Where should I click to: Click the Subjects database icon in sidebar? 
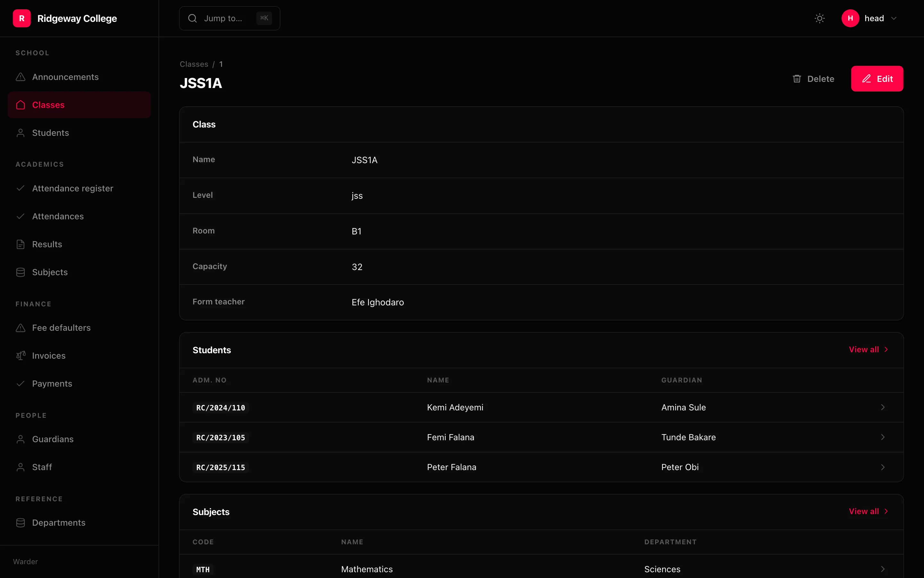21,272
